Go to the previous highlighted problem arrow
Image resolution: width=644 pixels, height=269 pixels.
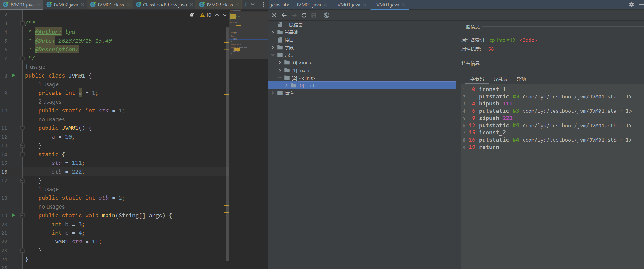pyautogui.click(x=217, y=15)
